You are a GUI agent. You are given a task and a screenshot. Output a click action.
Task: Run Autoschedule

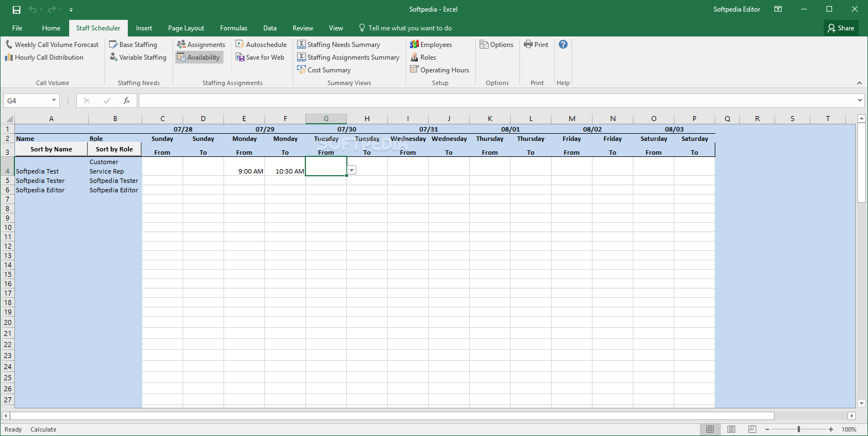point(261,45)
